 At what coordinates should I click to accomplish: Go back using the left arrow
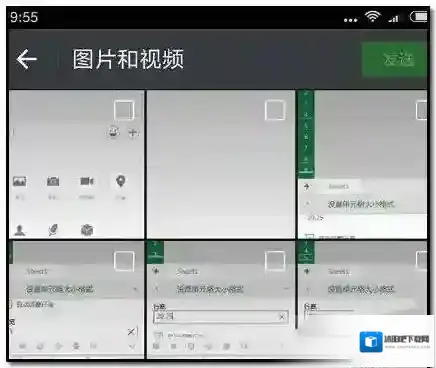(x=26, y=59)
